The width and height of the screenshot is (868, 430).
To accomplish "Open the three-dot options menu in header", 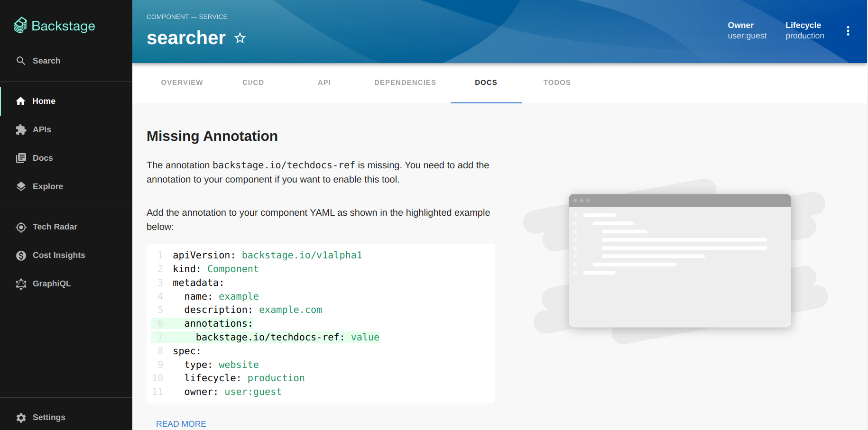I will pyautogui.click(x=848, y=31).
